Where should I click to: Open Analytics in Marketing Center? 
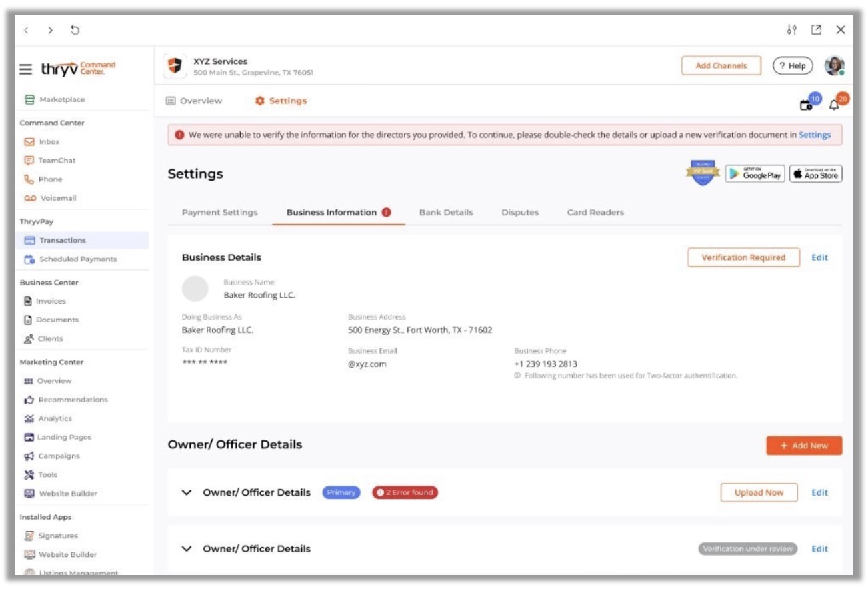click(x=47, y=418)
